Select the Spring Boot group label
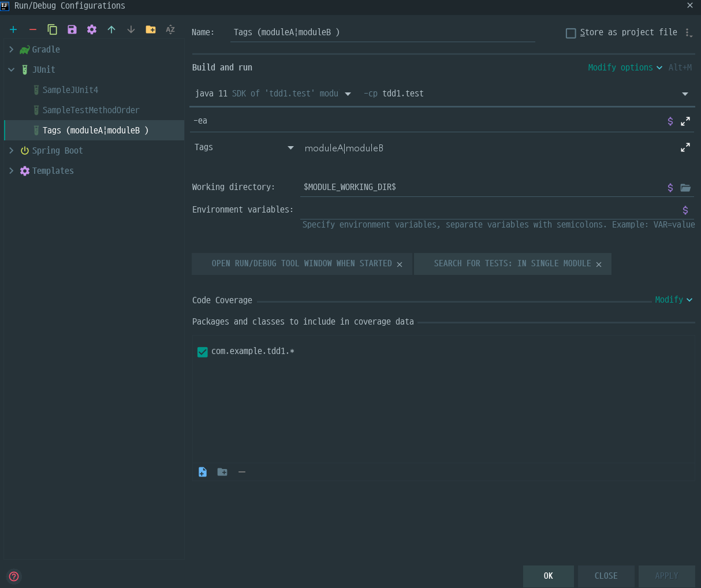Viewport: 701px width, 588px height. pos(58,151)
